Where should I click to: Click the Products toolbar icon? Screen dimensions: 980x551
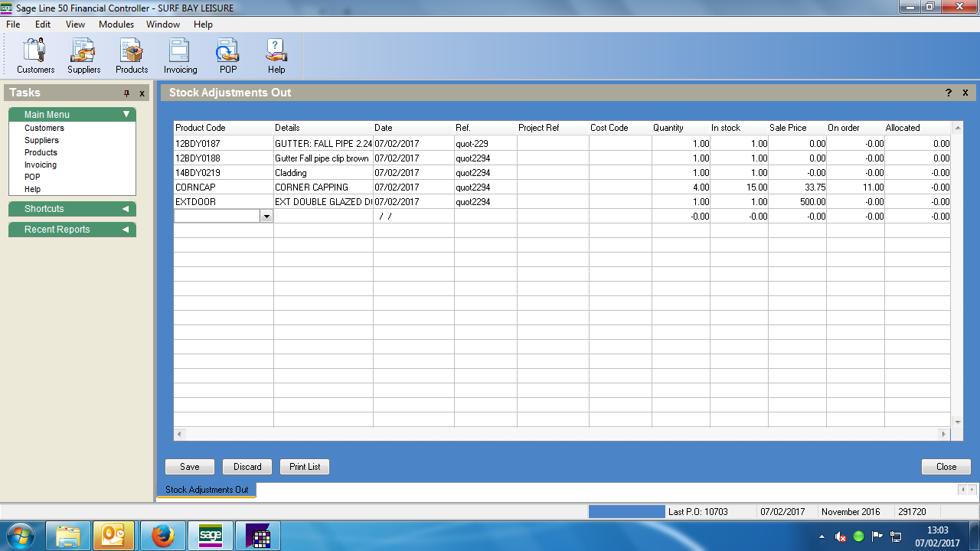(132, 55)
